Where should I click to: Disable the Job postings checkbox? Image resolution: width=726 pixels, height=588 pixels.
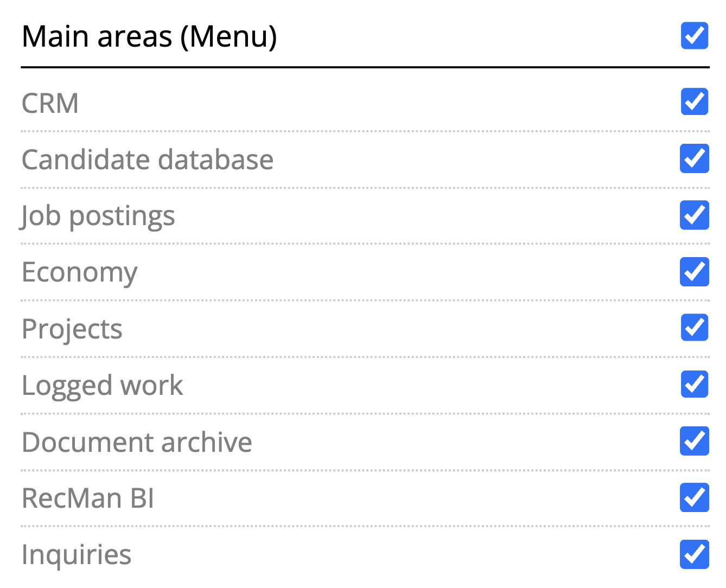pyautogui.click(x=694, y=215)
